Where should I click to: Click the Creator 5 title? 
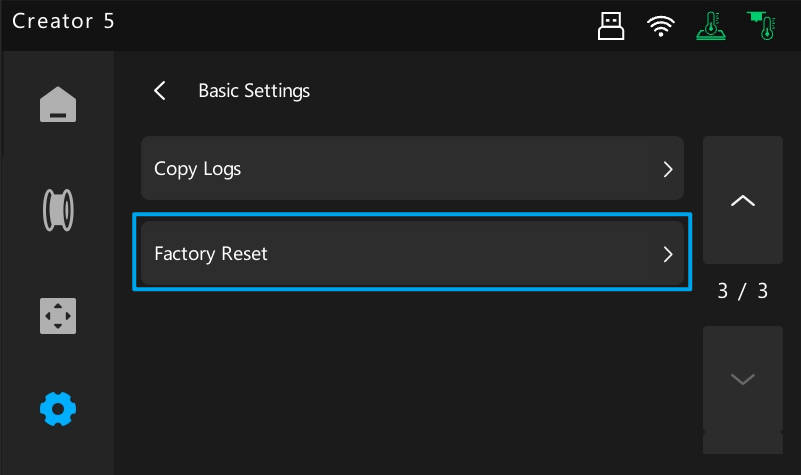63,21
